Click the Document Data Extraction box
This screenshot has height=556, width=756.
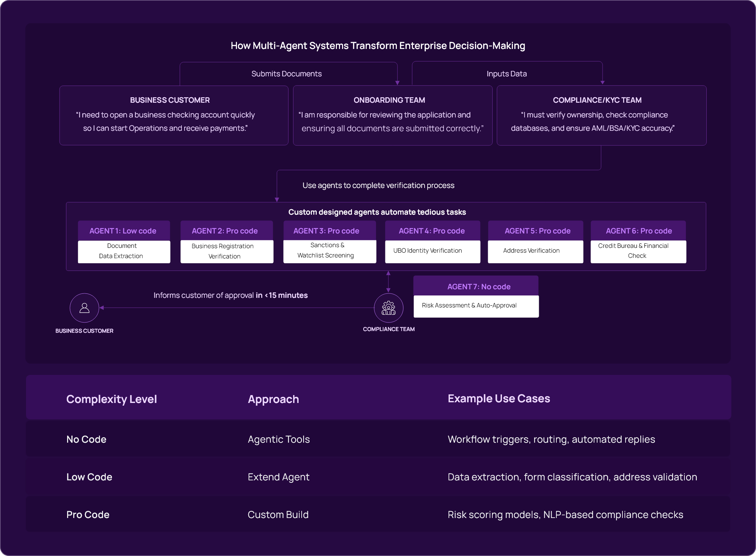pyautogui.click(x=124, y=251)
